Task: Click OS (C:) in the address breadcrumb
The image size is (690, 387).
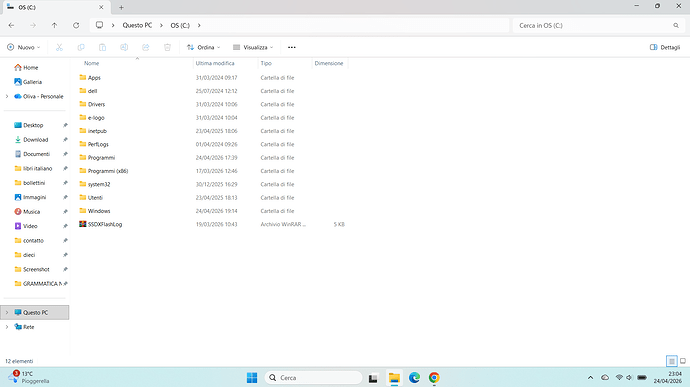Action: (180, 26)
